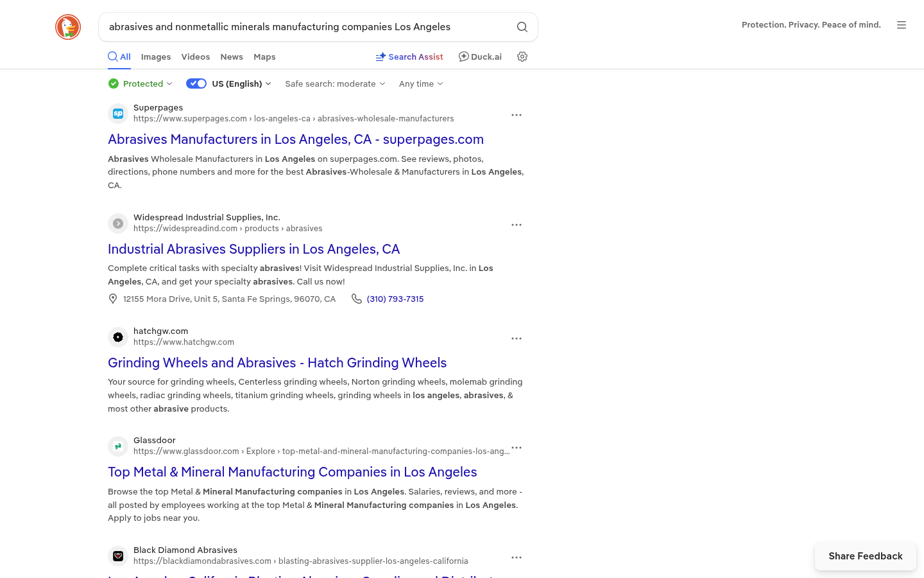Switch to the Images tab

[156, 57]
